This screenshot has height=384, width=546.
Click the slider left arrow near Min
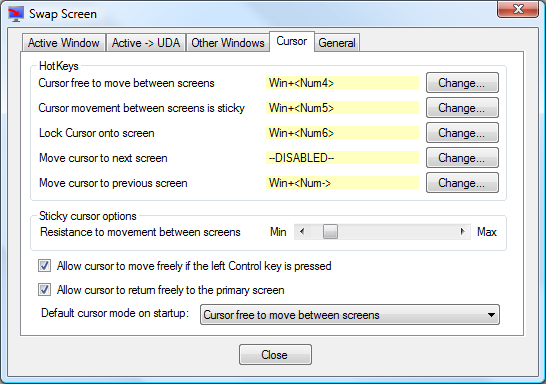[x=302, y=232]
